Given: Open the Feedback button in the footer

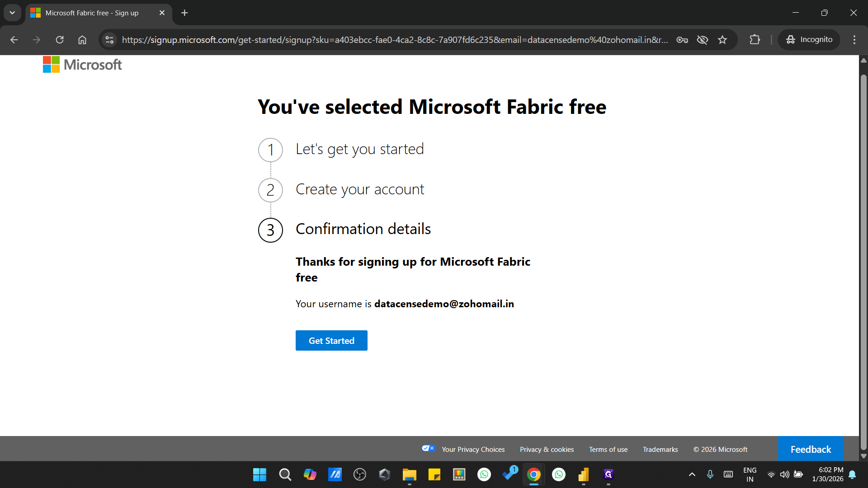Looking at the screenshot, I should pyautogui.click(x=811, y=449).
